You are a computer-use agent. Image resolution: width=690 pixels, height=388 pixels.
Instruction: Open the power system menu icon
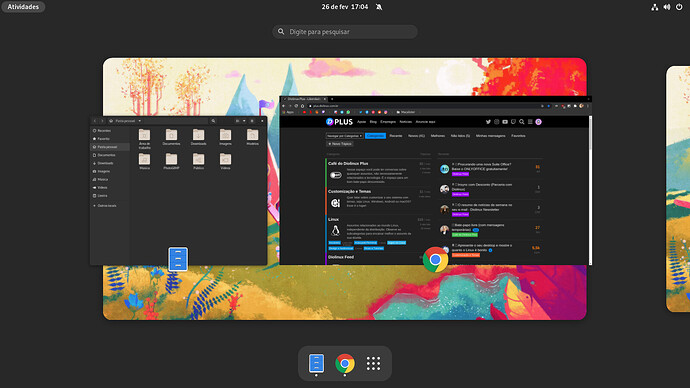[x=679, y=7]
